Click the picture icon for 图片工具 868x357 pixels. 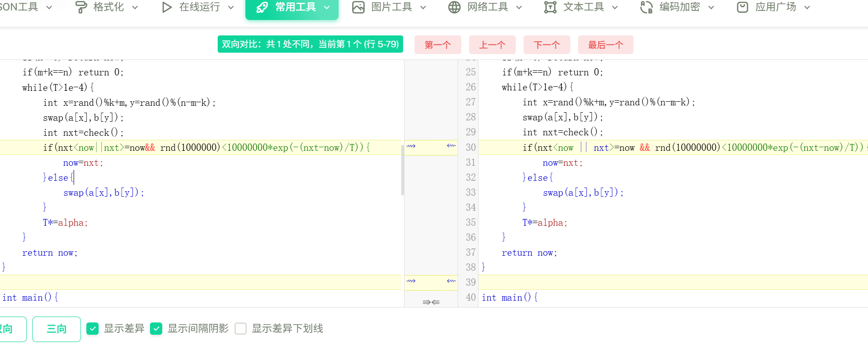(x=359, y=7)
